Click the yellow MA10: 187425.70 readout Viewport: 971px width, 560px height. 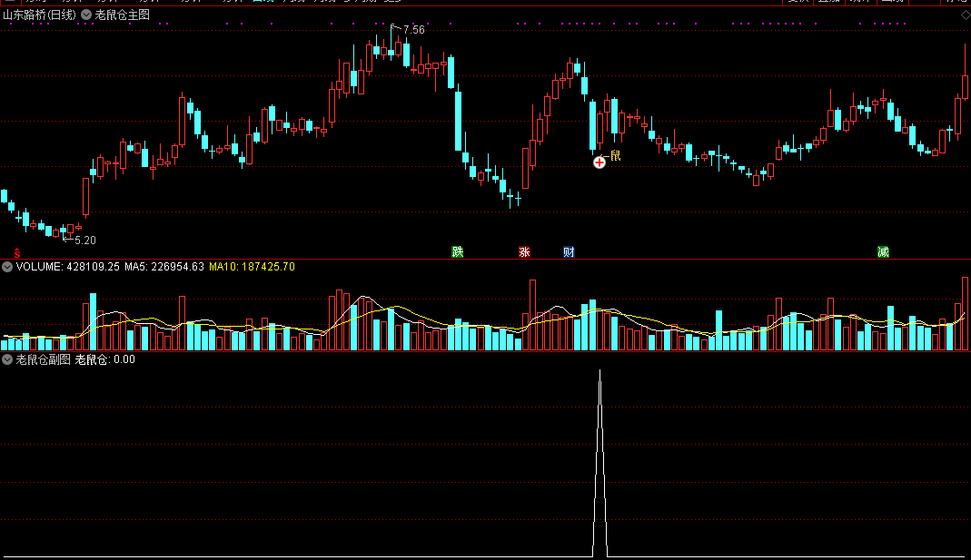click(252, 267)
